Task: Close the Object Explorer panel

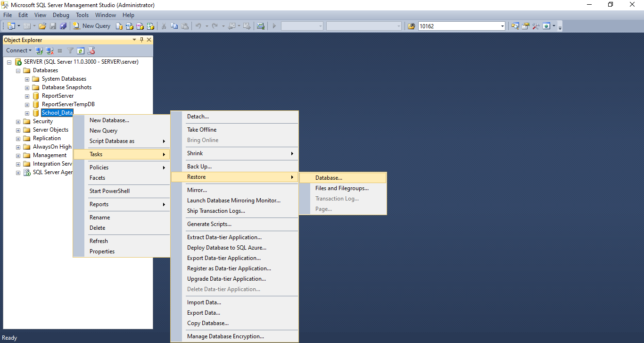Action: [x=149, y=40]
